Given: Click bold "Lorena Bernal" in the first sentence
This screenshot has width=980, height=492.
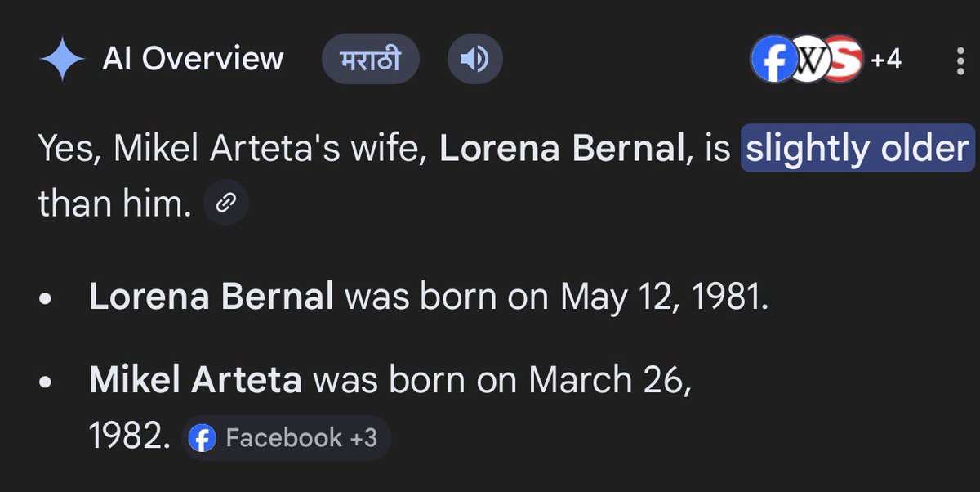Looking at the screenshot, I should click(559, 150).
